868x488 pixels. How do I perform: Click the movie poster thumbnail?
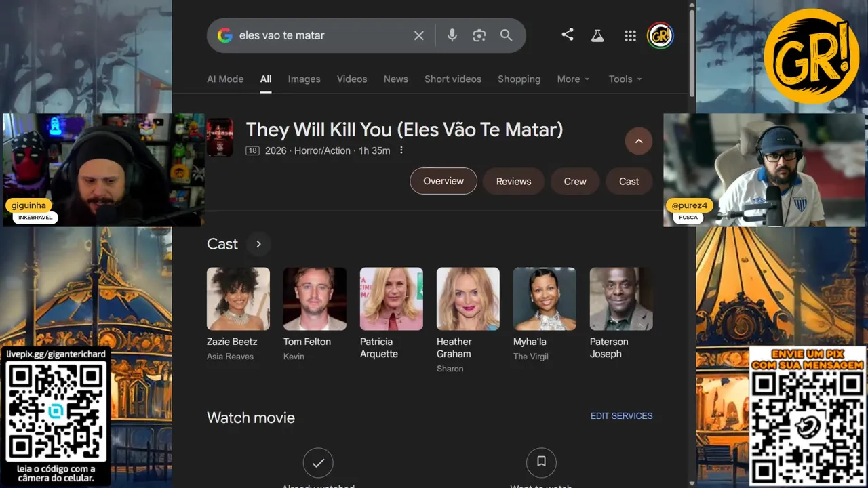(x=220, y=138)
